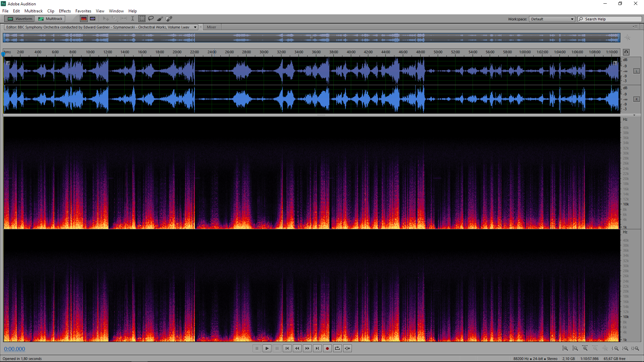Screen dimensions: 644x362
Task: Select the Marquee Selection tool
Action: click(x=142, y=19)
